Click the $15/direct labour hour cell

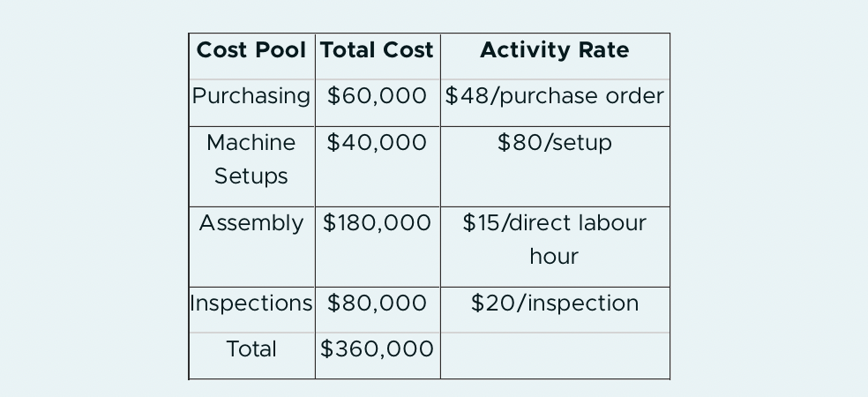coord(555,247)
